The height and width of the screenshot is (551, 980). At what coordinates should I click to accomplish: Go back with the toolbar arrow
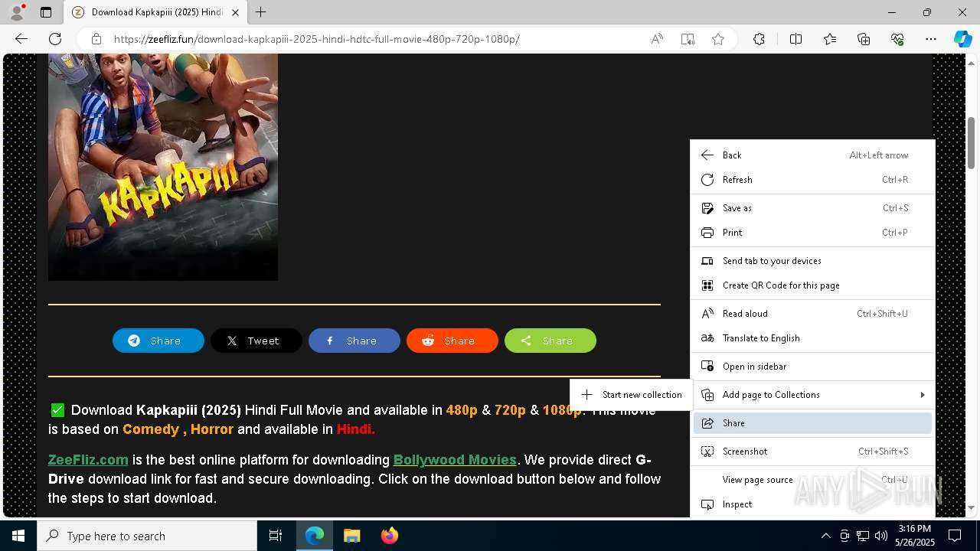(x=21, y=39)
